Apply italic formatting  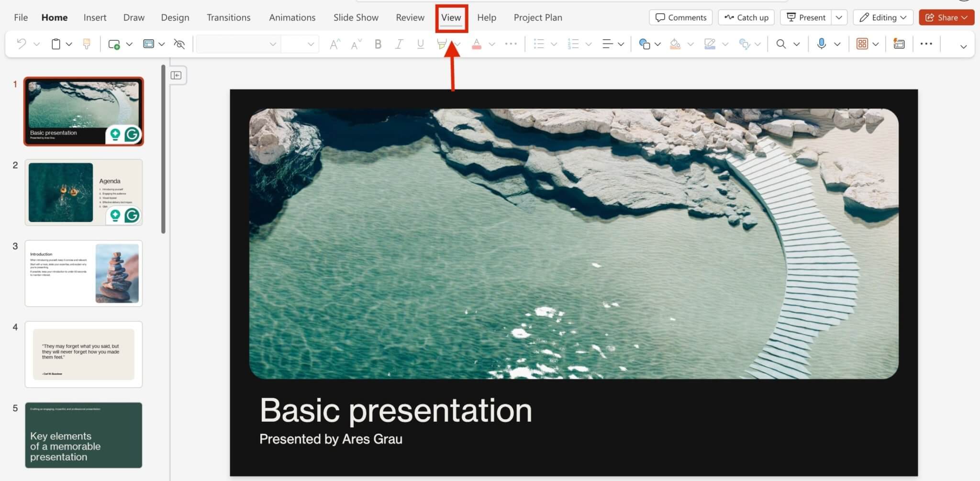399,44
